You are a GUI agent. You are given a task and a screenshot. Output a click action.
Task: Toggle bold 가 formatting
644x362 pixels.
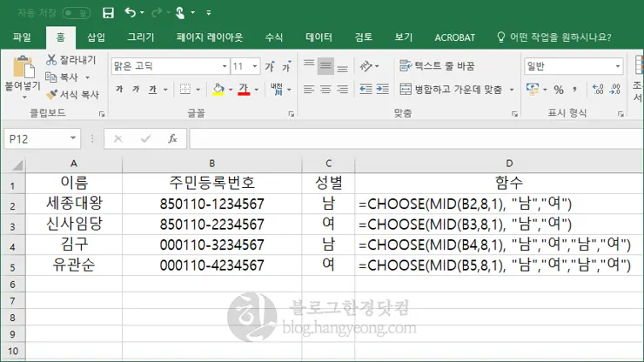119,89
